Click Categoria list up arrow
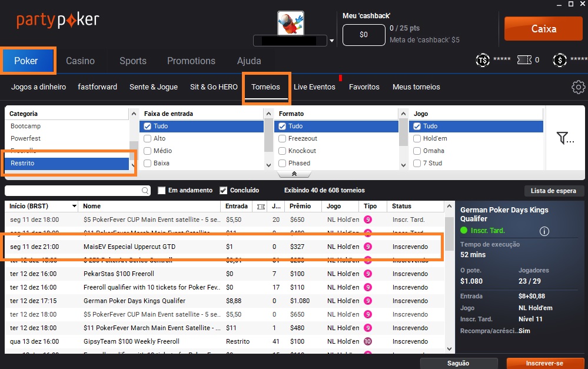Screen dimensions: 588x369 click(x=134, y=114)
